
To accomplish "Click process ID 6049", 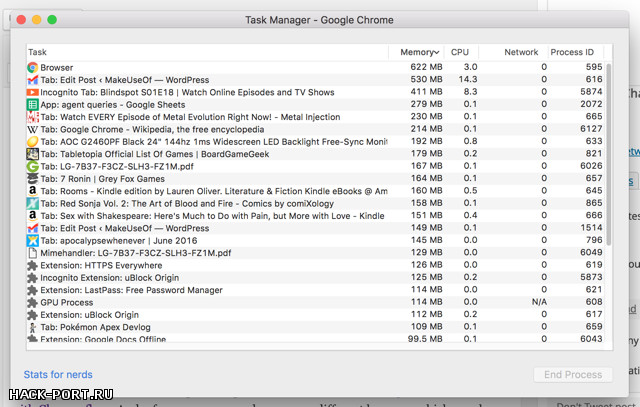I will point(591,252).
